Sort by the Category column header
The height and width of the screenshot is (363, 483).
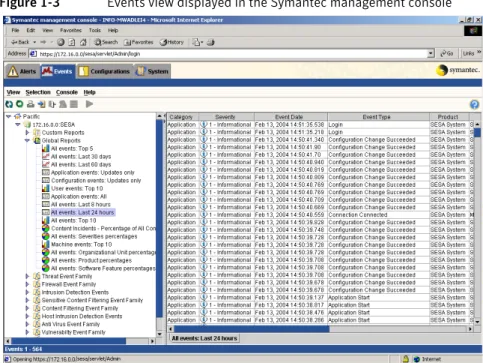[182, 117]
